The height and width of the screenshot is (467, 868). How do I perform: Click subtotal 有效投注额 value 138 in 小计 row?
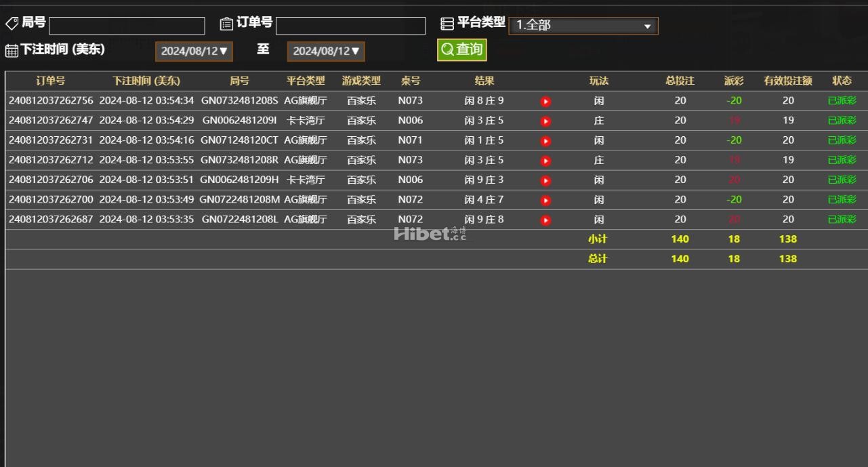788,239
